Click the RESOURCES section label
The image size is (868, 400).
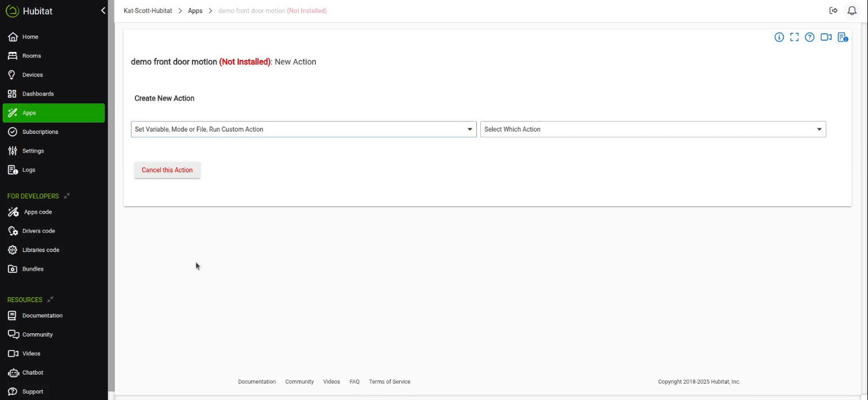click(x=25, y=300)
